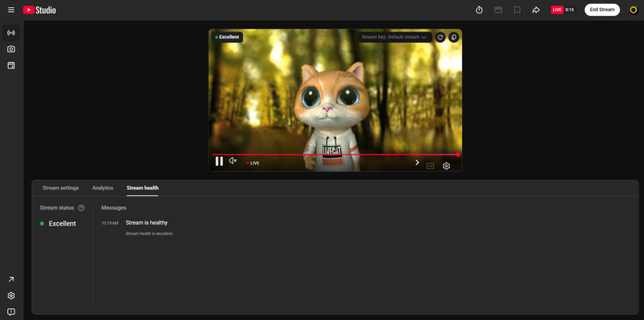Open the Manage calendar sidebar icon

pyautogui.click(x=11, y=65)
